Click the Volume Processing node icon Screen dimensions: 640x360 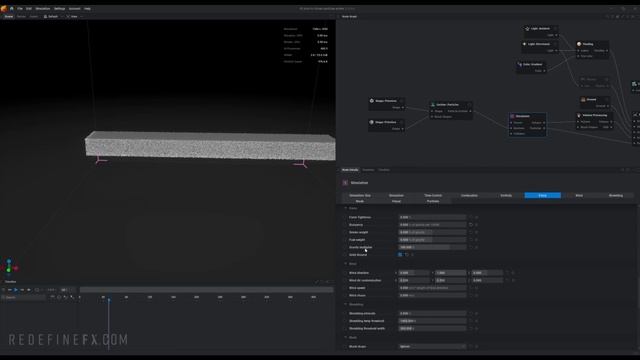pyautogui.click(x=579, y=116)
